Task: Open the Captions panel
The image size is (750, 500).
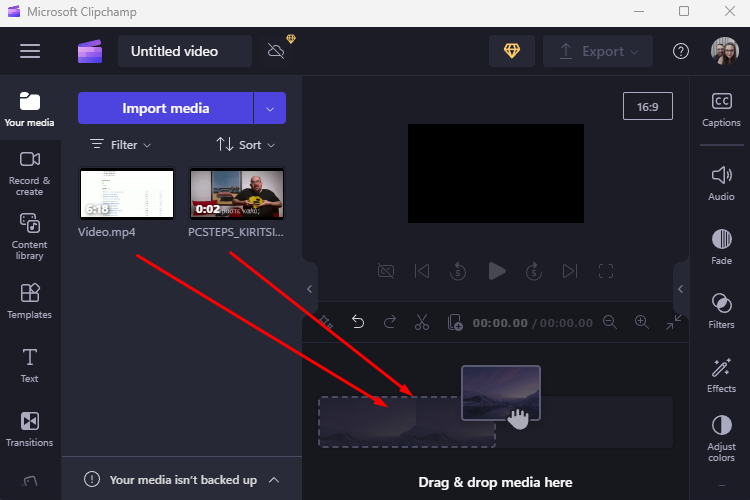Action: pyautogui.click(x=721, y=110)
